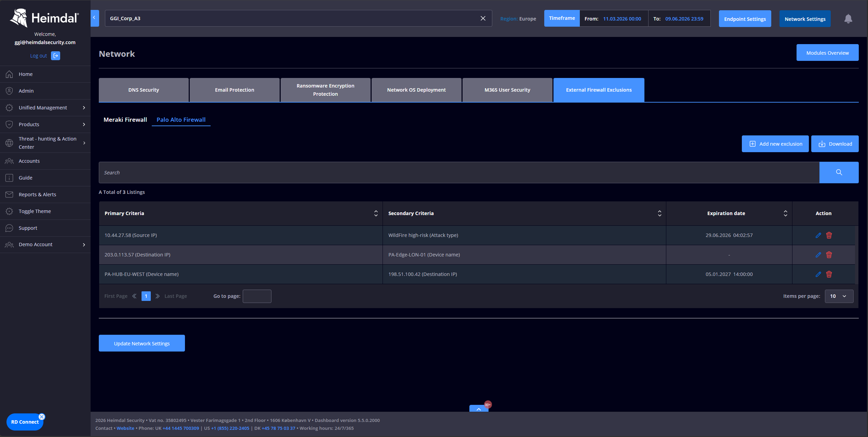Switch to the Email Protection tab

pos(235,90)
